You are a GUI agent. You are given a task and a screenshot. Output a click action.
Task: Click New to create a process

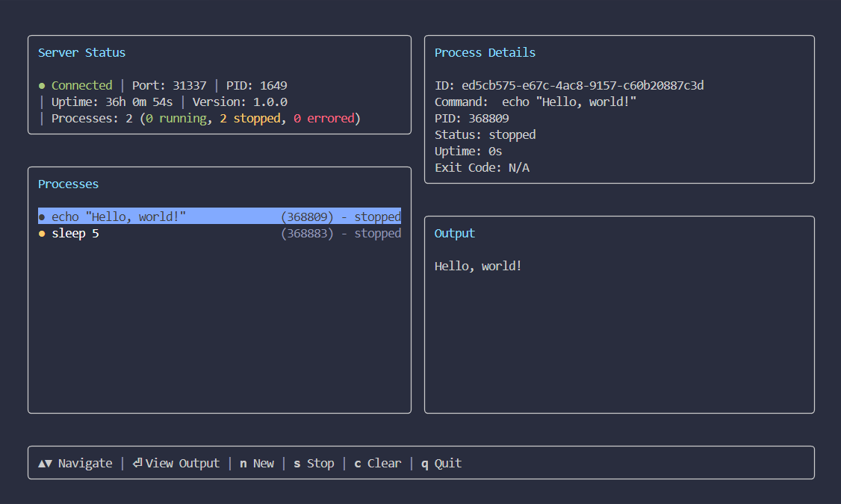(x=264, y=463)
